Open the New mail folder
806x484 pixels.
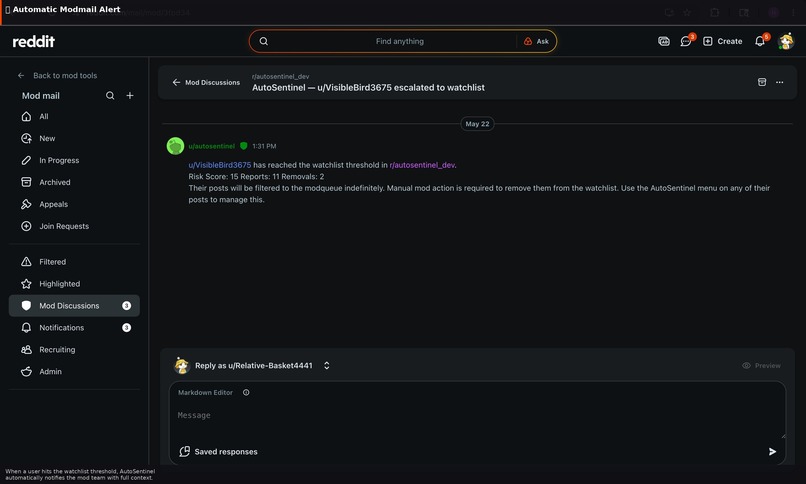pyautogui.click(x=74, y=138)
